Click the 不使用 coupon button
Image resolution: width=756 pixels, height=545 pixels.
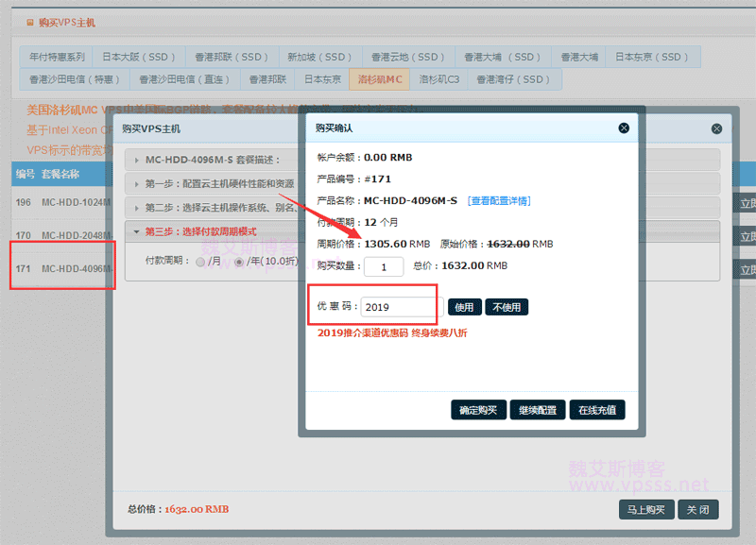507,307
